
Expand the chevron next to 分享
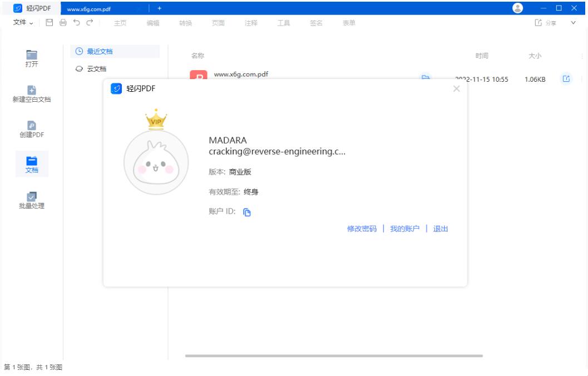574,23
